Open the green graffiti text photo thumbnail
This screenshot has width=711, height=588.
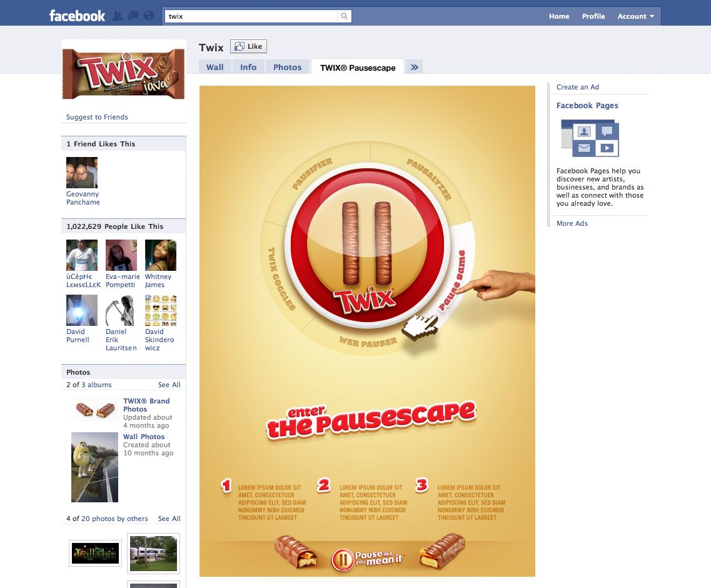tap(95, 553)
